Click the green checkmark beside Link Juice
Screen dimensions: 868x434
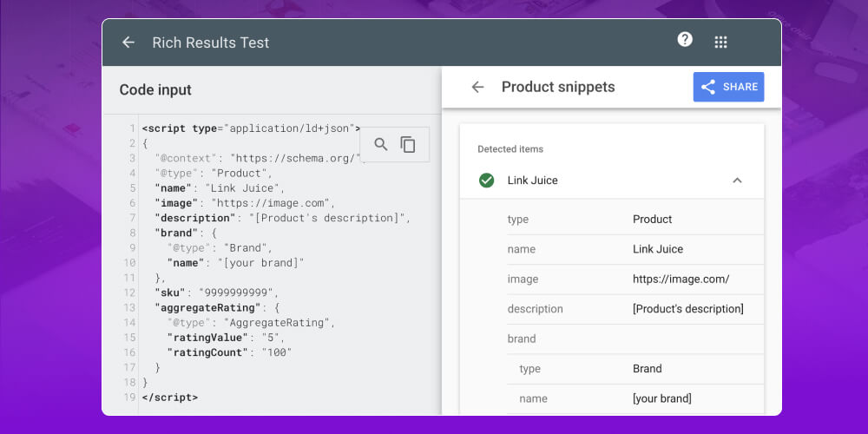coord(486,181)
